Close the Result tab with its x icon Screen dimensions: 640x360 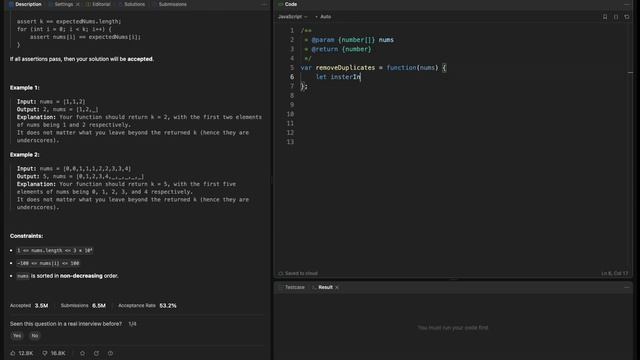click(337, 287)
